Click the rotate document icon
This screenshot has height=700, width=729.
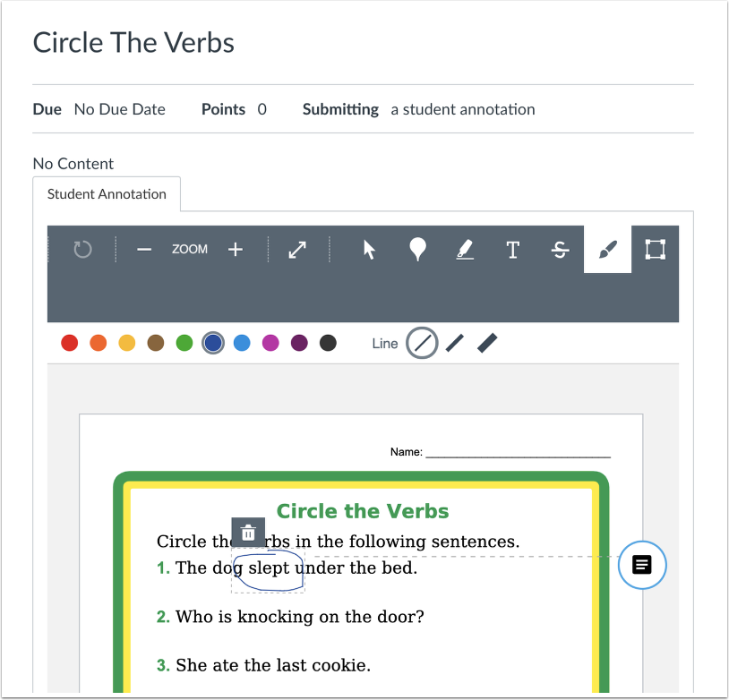click(x=82, y=250)
